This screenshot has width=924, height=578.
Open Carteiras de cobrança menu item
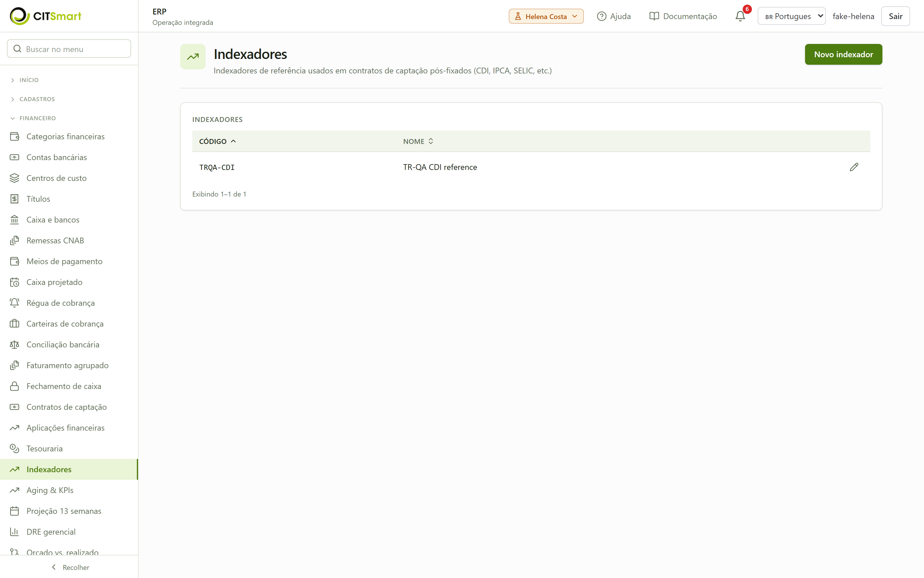[x=69, y=324]
